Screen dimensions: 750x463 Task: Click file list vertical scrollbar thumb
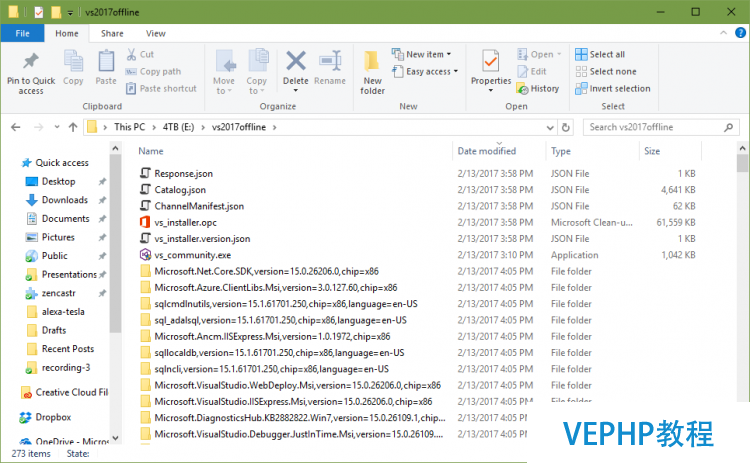click(x=742, y=164)
